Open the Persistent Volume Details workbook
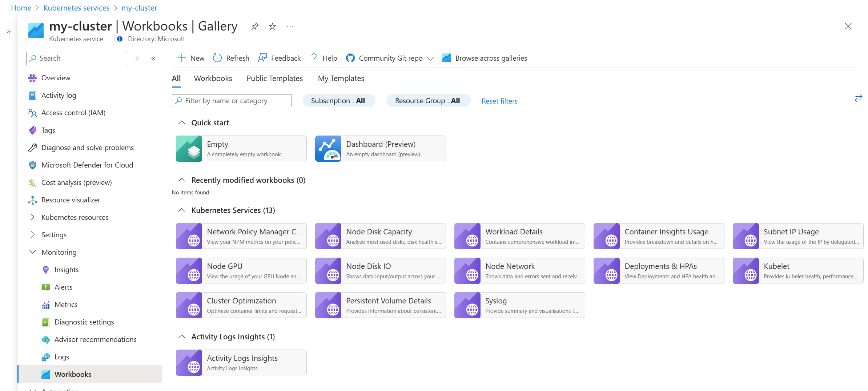Viewport: 868px width, 391px height. pos(380,305)
